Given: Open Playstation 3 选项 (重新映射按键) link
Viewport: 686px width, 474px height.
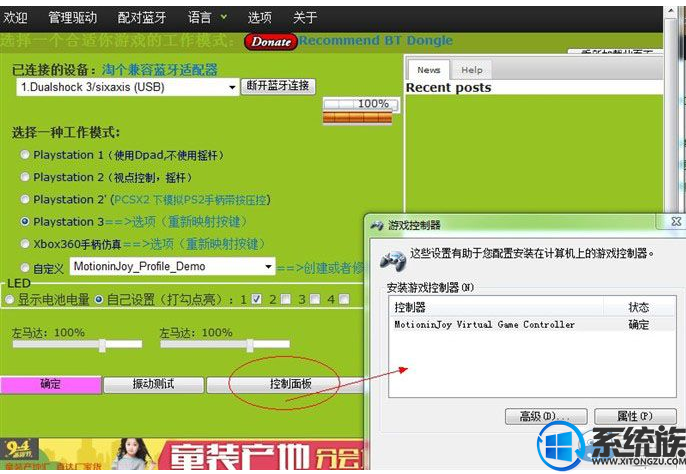Looking at the screenshot, I should [176, 222].
